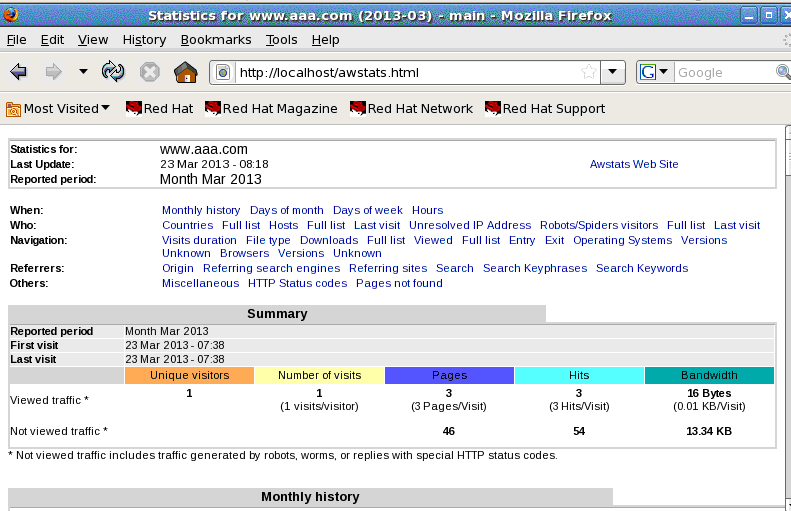Click the Forward arrow button
The height and width of the screenshot is (511, 791).
53,72
